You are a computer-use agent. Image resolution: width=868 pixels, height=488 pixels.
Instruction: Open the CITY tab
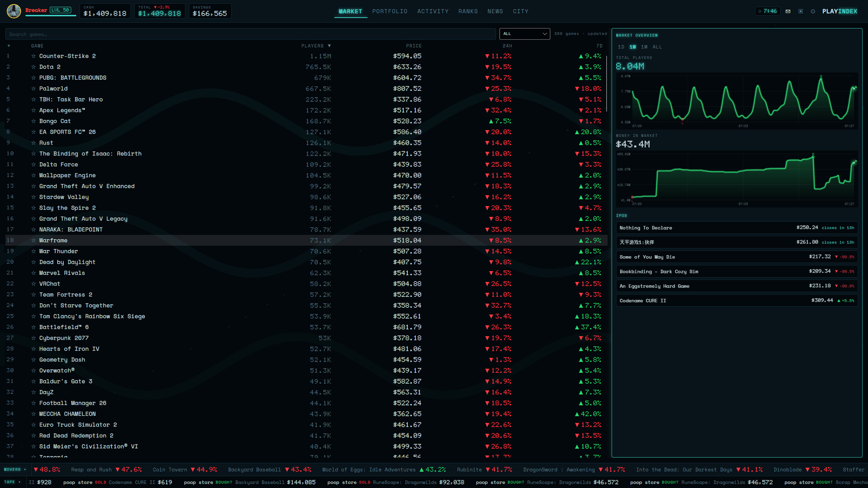(520, 11)
